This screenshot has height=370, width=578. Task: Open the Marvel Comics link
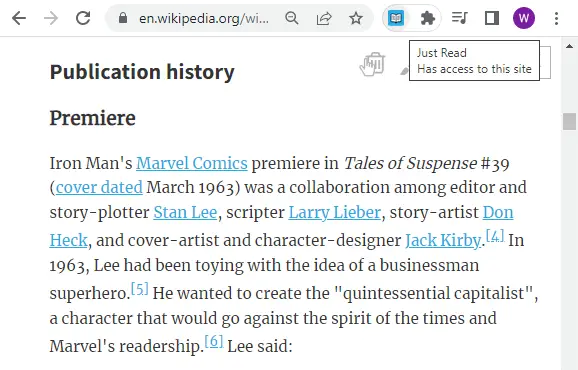click(x=192, y=163)
